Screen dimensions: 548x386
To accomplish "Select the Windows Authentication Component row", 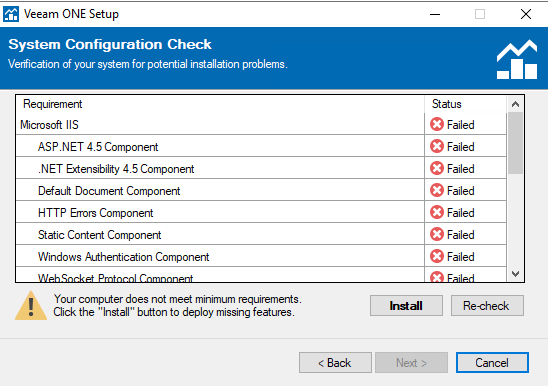I will [261, 257].
